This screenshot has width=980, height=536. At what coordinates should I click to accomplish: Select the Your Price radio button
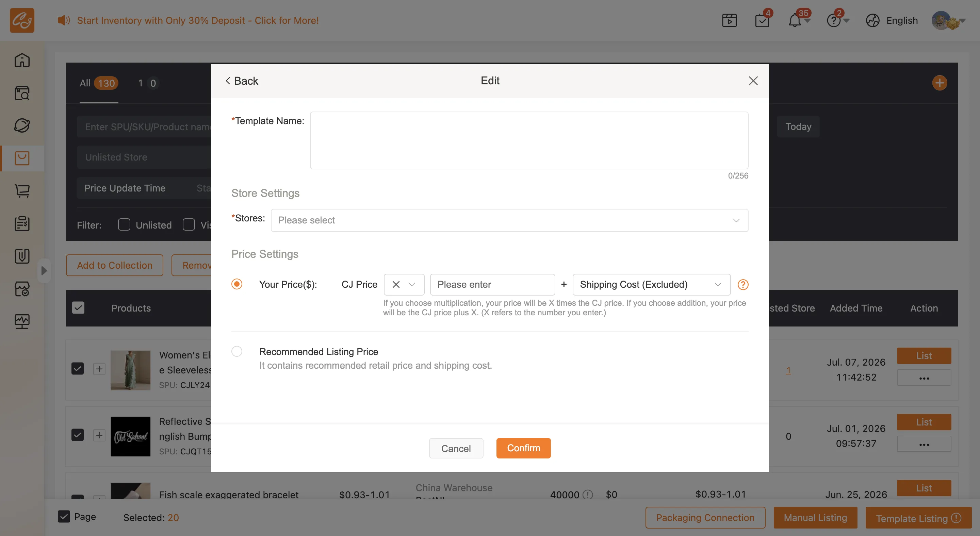coord(236,284)
